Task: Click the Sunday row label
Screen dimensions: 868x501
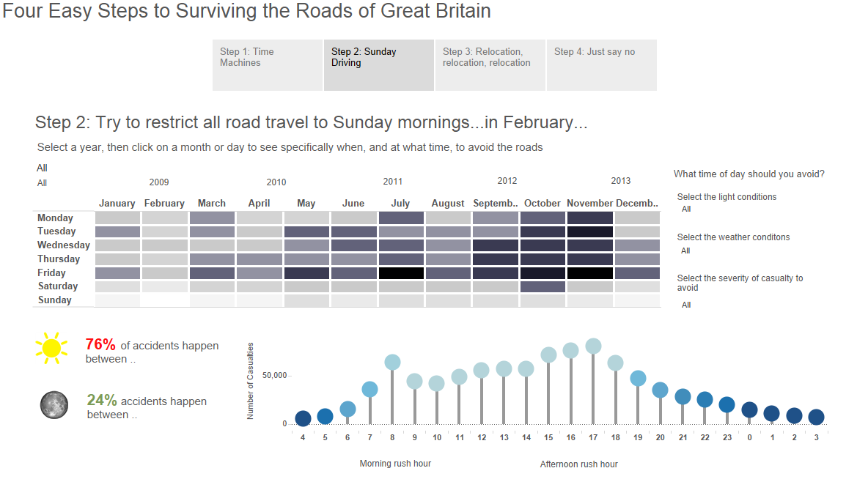Action: pyautogui.click(x=55, y=300)
